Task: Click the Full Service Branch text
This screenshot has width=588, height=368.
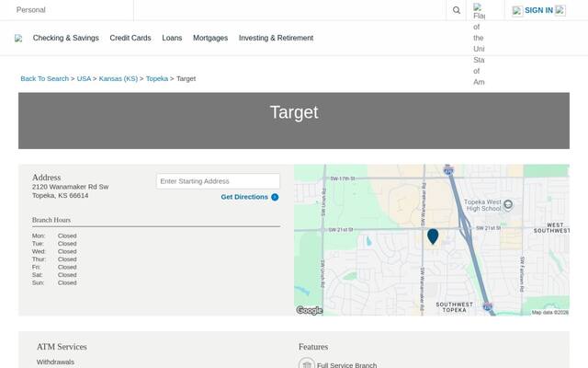Action: pos(346,365)
